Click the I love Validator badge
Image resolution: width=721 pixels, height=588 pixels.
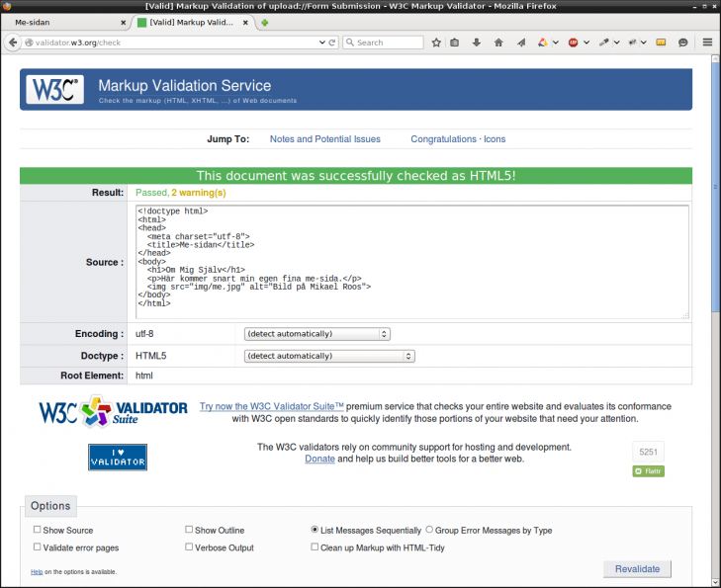pyautogui.click(x=118, y=458)
